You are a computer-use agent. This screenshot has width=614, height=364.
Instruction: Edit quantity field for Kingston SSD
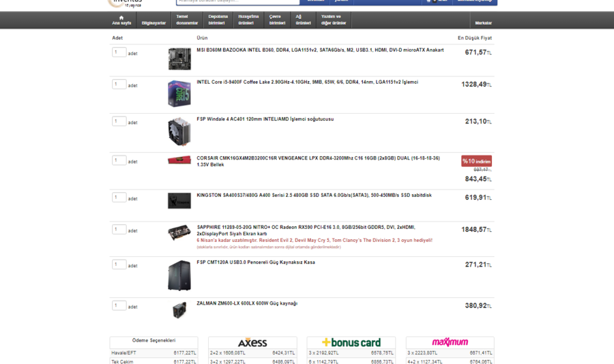point(119,197)
